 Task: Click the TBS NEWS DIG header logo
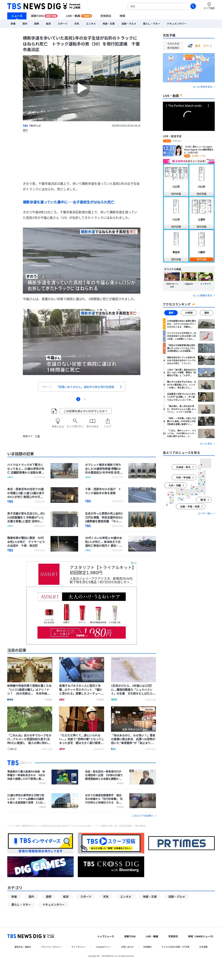(x=44, y=6)
